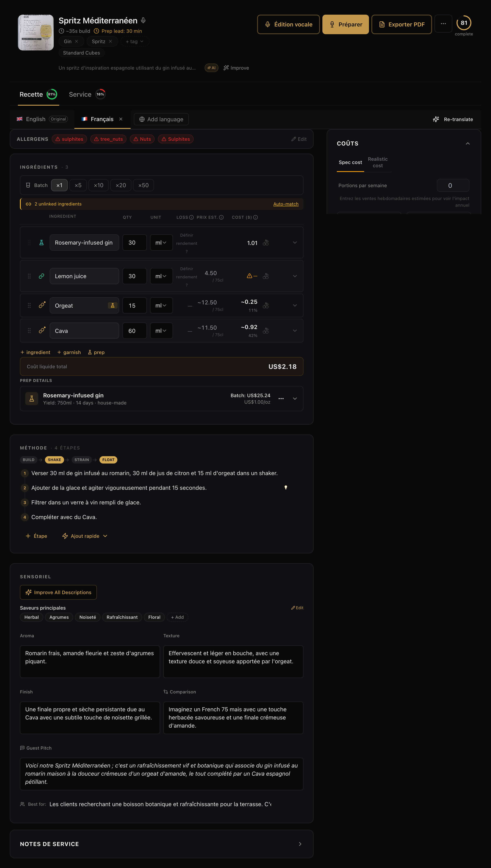The image size is (491, 868).
Task: Open the add tag dropdown
Action: tap(135, 42)
